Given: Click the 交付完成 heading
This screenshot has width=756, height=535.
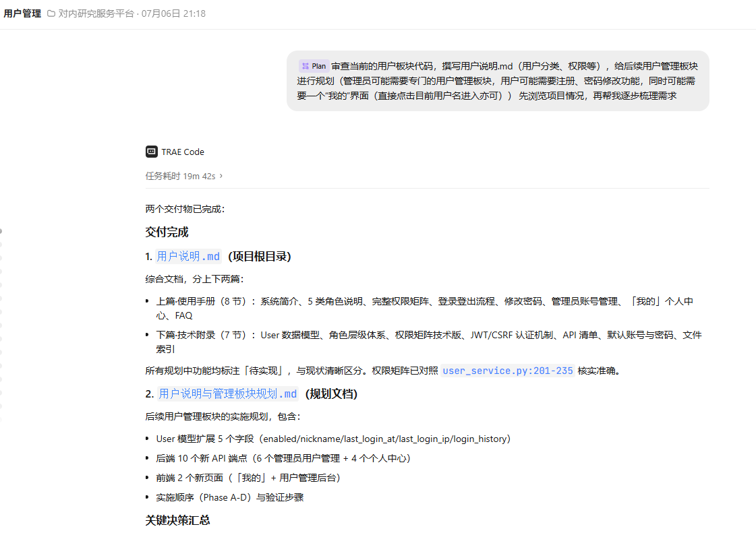Looking at the screenshot, I should click(x=167, y=232).
